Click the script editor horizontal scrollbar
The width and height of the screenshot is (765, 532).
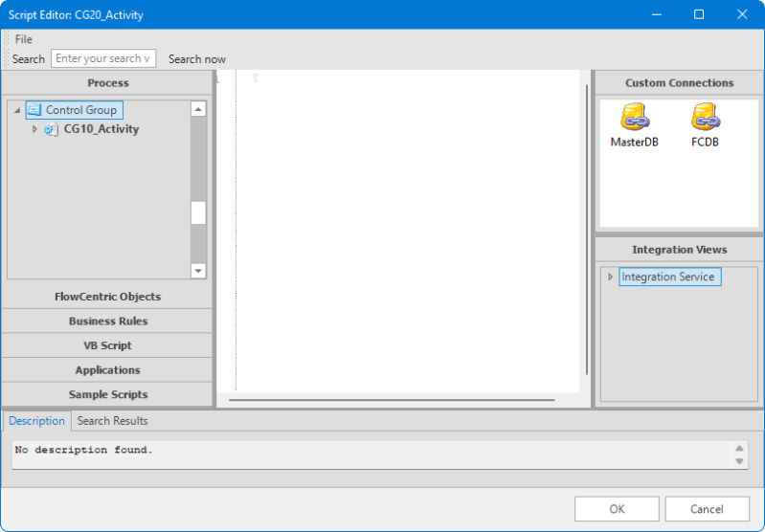tap(392, 400)
